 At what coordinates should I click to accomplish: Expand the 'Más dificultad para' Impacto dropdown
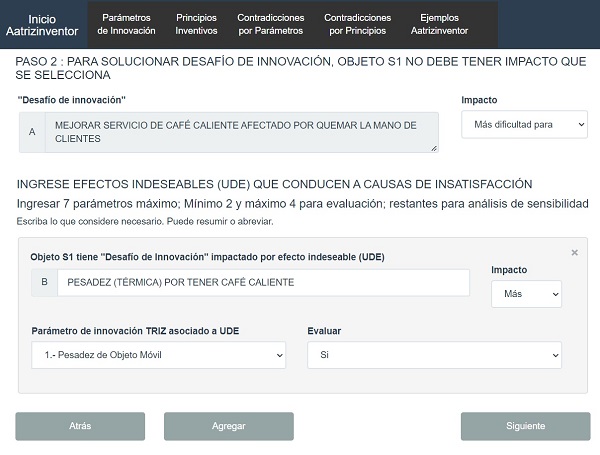(x=524, y=125)
